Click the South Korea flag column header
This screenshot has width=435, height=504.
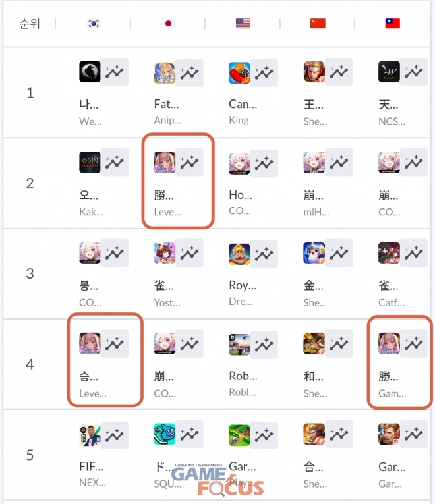coord(94,24)
